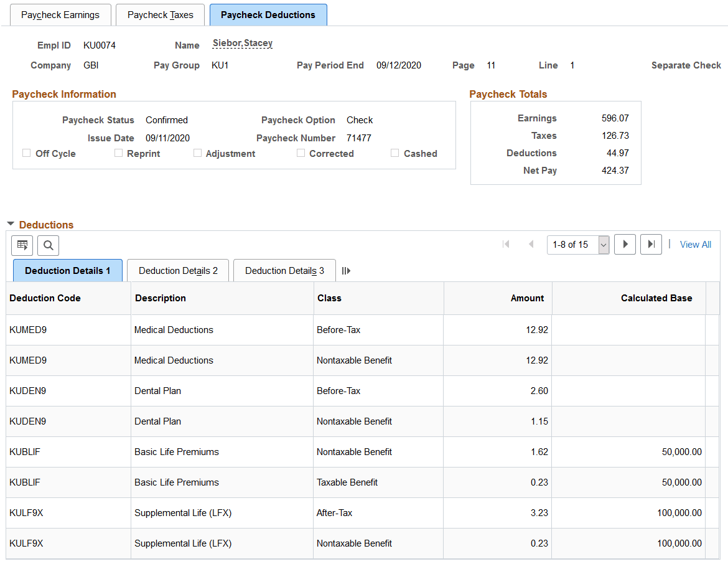
Task: Click the Find magnifying glass icon
Action: pyautogui.click(x=48, y=245)
